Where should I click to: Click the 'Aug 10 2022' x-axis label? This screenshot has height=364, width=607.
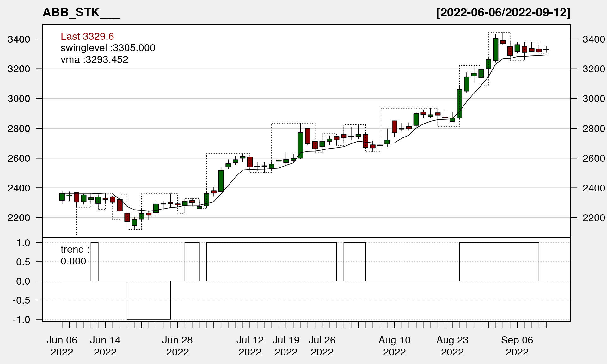(x=394, y=346)
